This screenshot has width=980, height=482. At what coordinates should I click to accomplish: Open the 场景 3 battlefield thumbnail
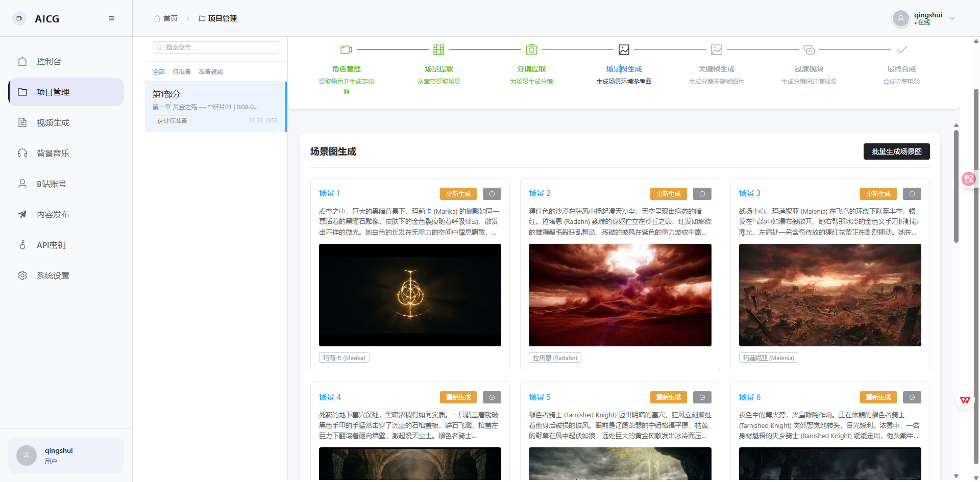[x=830, y=295]
